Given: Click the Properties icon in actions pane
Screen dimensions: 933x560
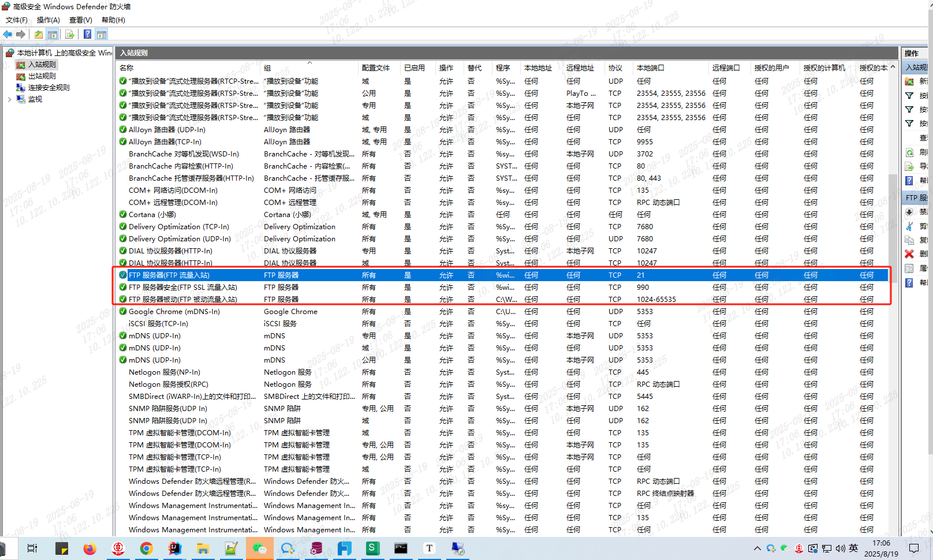Looking at the screenshot, I should coord(909,268).
